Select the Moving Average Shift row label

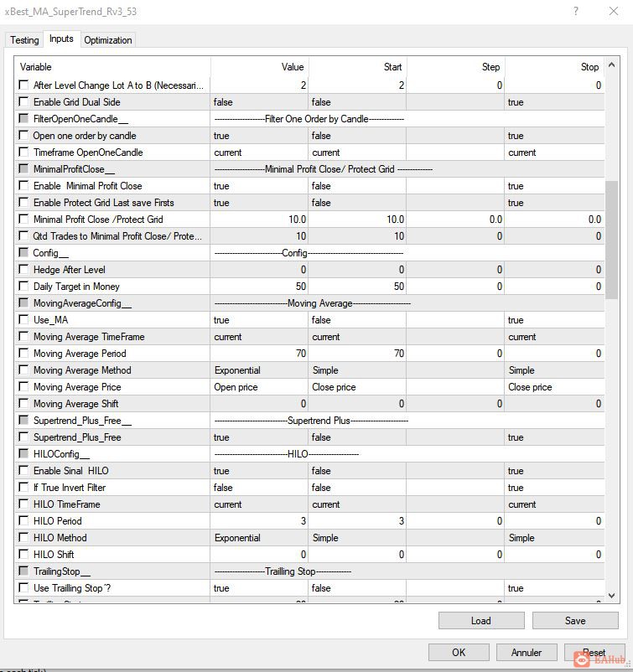click(76, 404)
